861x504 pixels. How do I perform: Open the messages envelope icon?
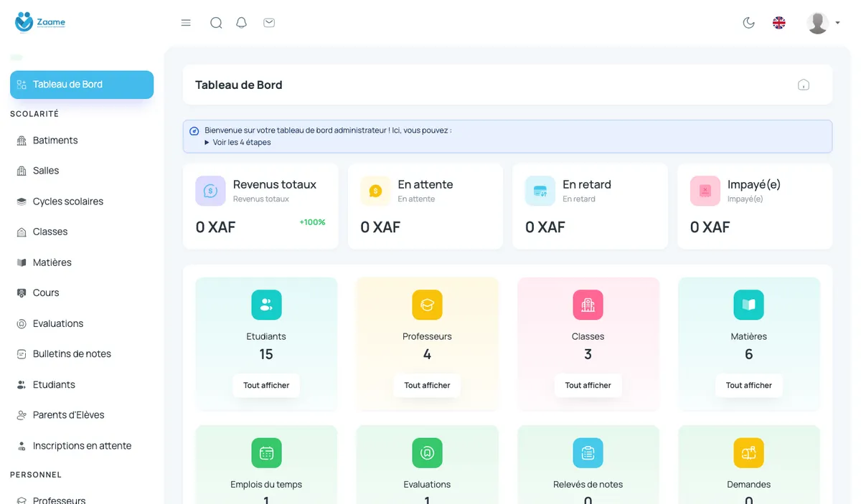tap(269, 23)
